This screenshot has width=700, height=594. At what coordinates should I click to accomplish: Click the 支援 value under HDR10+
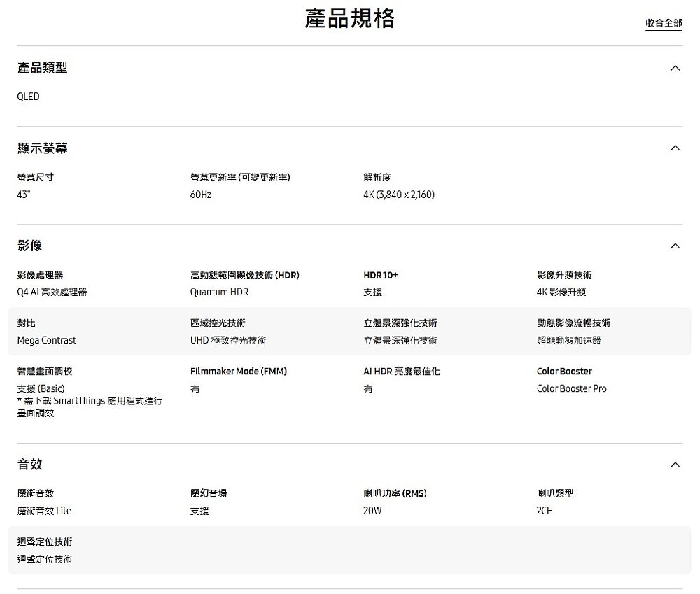click(x=373, y=292)
